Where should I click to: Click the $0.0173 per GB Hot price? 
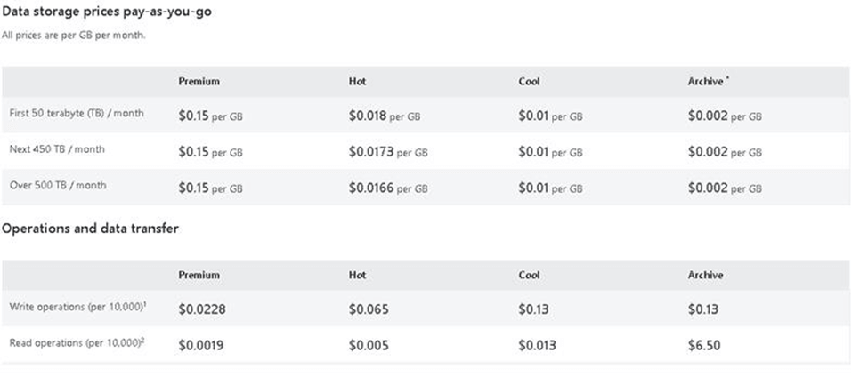[x=388, y=152]
